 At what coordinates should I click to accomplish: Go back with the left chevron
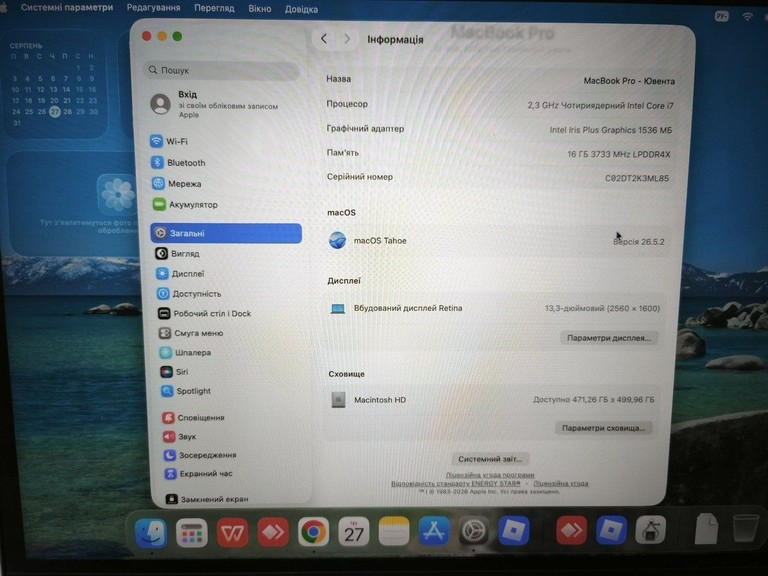coord(324,39)
